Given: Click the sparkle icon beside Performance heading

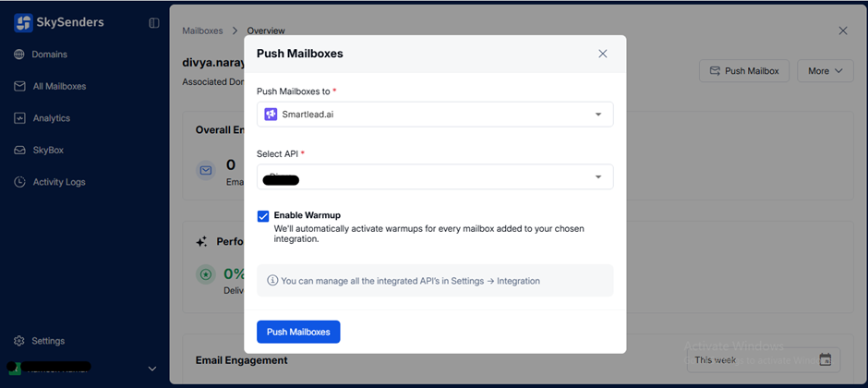Looking at the screenshot, I should [202, 242].
